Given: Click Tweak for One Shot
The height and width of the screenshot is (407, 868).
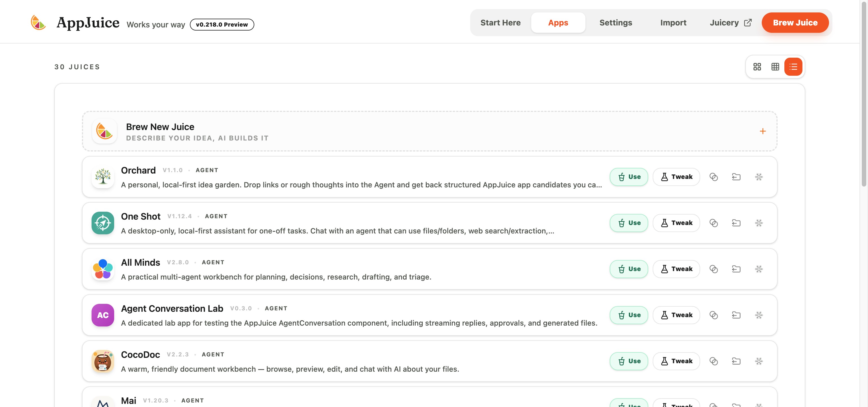Looking at the screenshot, I should click(x=676, y=223).
